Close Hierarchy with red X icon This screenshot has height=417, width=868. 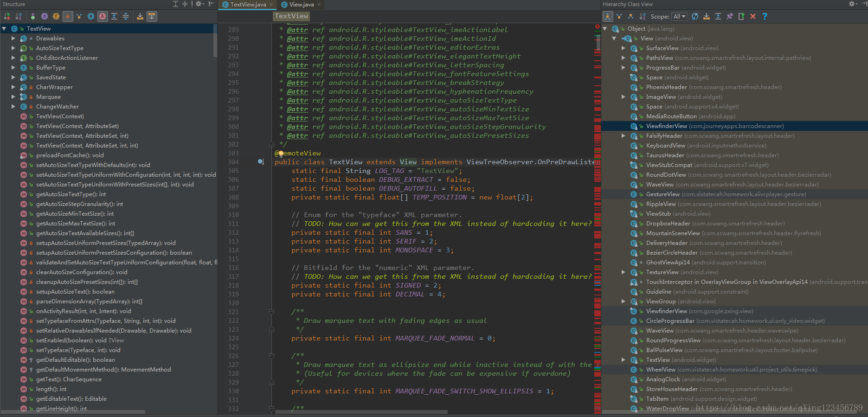753,16
